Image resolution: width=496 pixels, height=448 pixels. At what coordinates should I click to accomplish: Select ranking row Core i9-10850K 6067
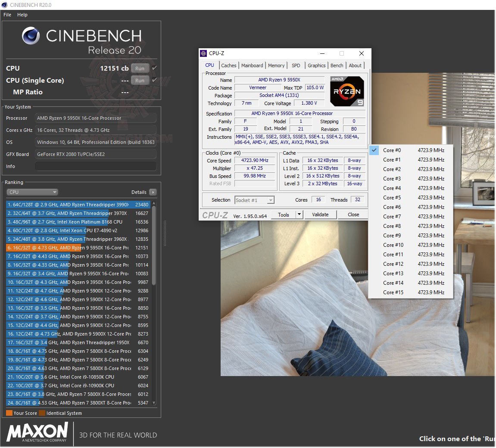click(78, 377)
